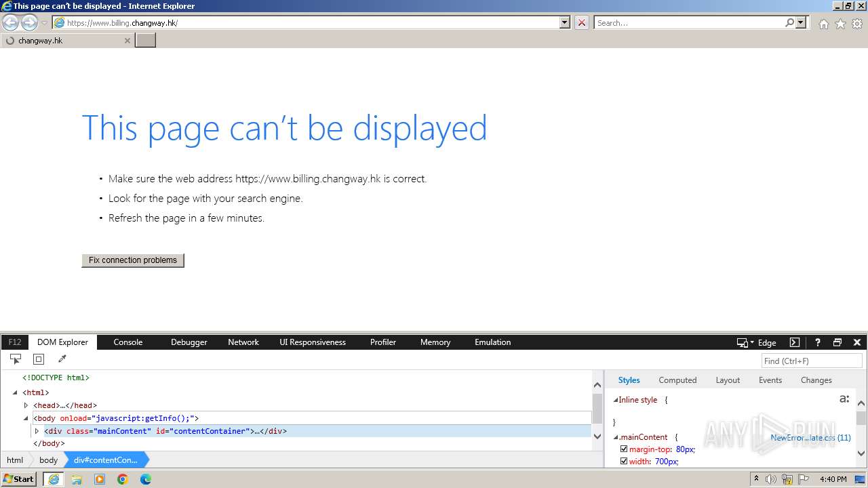The height and width of the screenshot is (488, 868).
Task: Click the Fix connection problems button
Action: [133, 260]
